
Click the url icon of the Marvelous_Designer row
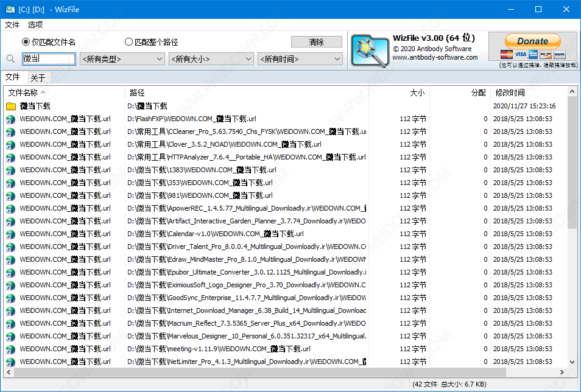tap(11, 337)
